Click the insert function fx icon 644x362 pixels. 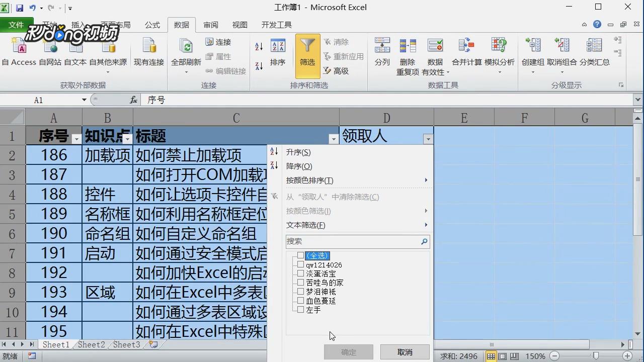tap(134, 100)
